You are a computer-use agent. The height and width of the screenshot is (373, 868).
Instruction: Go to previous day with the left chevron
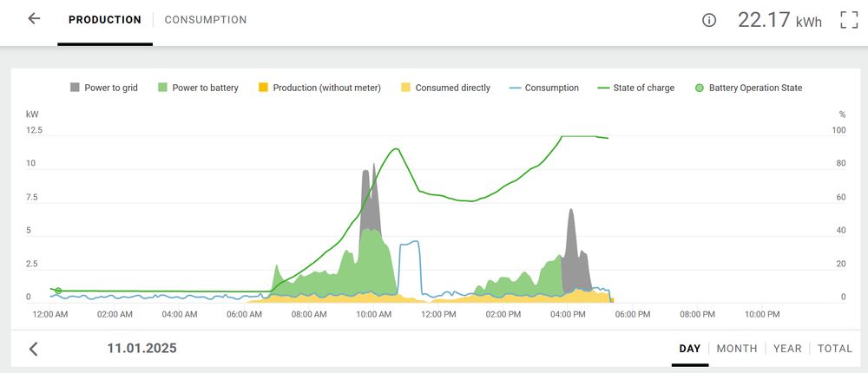(x=34, y=349)
